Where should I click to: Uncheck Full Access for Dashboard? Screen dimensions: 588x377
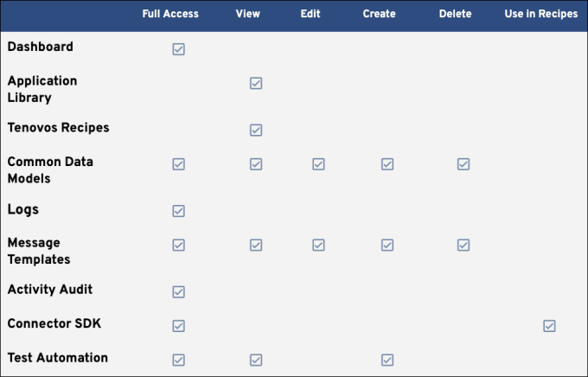pyautogui.click(x=178, y=49)
